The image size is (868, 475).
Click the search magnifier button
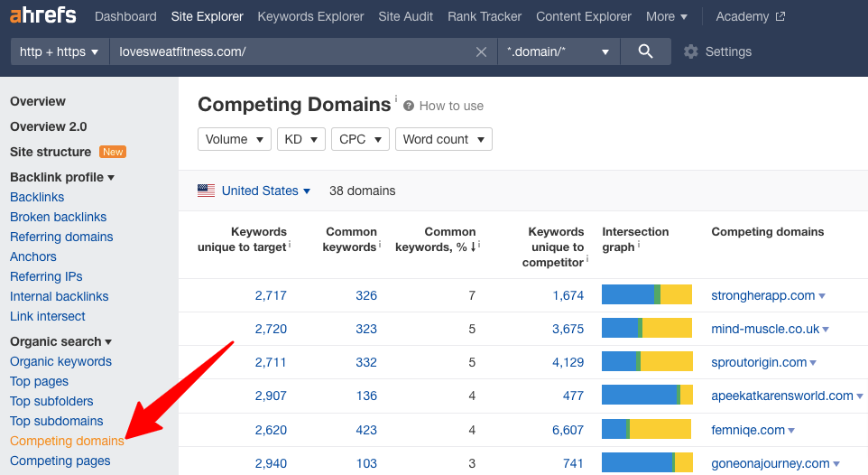tap(645, 51)
